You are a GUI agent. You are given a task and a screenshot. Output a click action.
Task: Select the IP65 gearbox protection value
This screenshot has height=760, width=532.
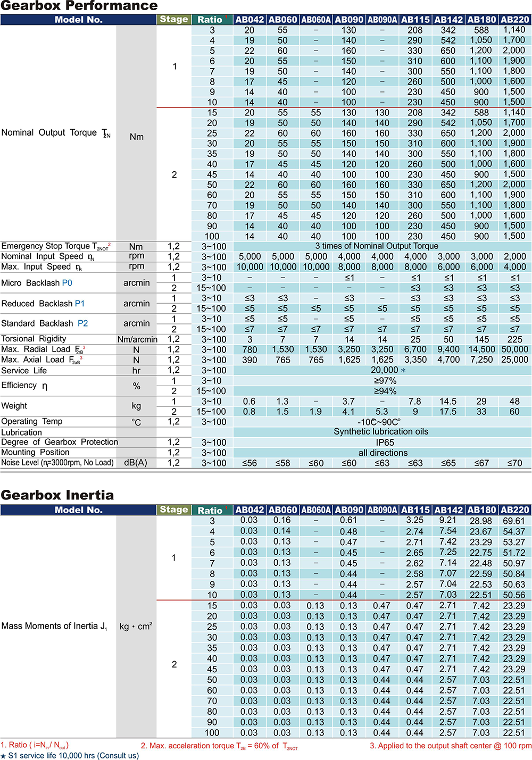(x=385, y=442)
